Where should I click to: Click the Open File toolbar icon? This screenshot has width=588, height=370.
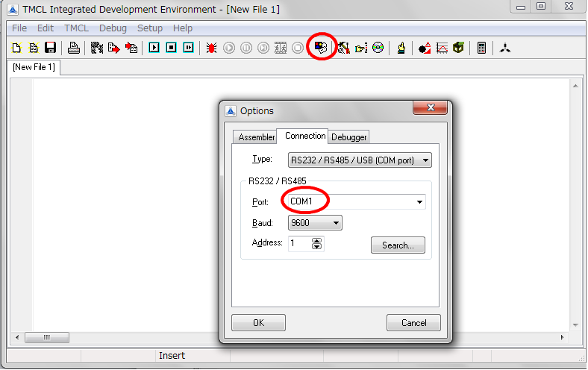pyautogui.click(x=34, y=48)
